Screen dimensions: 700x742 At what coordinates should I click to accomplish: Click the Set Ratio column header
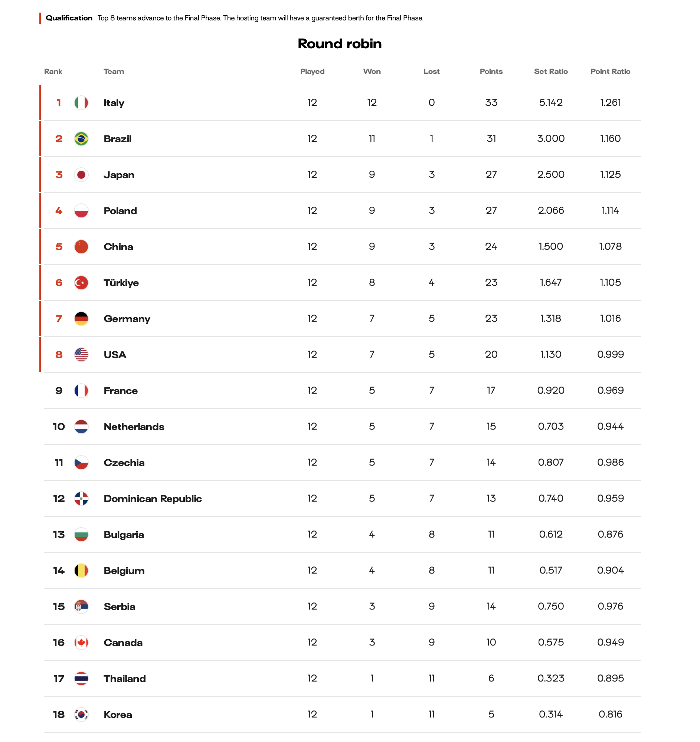pyautogui.click(x=551, y=71)
